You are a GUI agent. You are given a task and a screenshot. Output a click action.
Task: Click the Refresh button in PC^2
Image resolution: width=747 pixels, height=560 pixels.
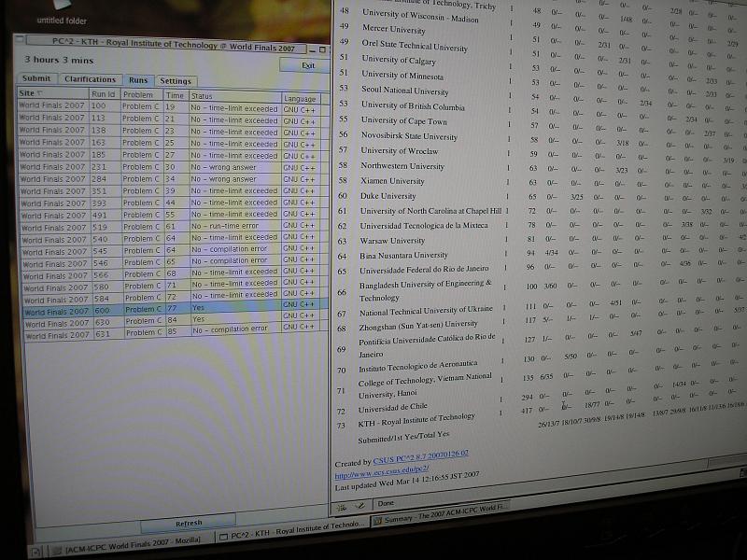coord(189,523)
